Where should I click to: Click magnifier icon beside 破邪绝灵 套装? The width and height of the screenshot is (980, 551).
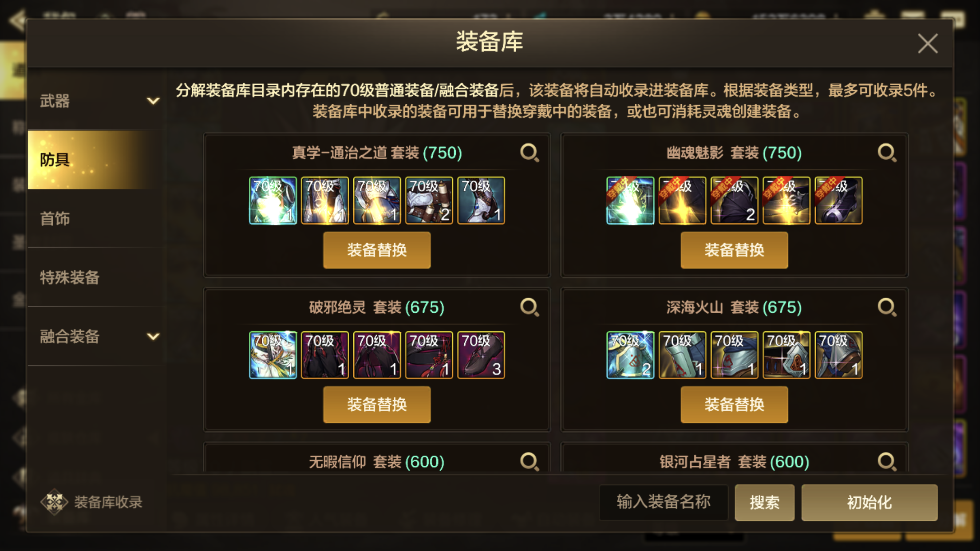(530, 307)
